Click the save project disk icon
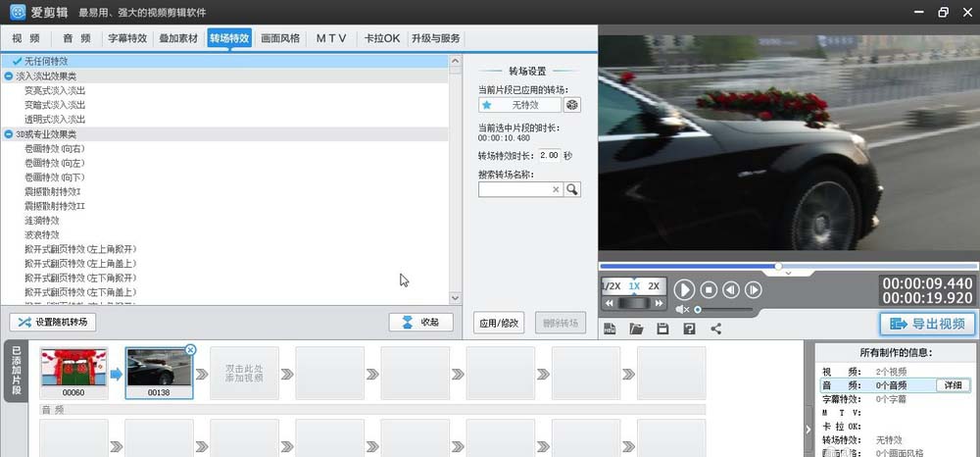The width and height of the screenshot is (980, 457). point(662,328)
